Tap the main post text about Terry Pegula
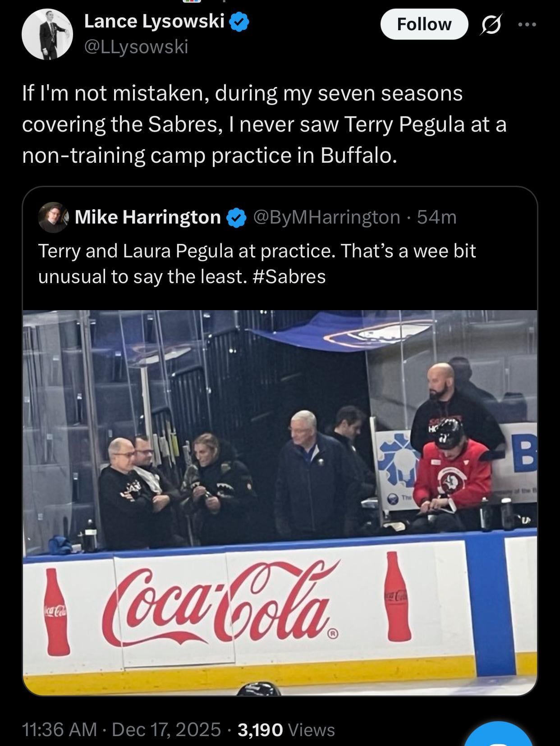 (x=264, y=124)
